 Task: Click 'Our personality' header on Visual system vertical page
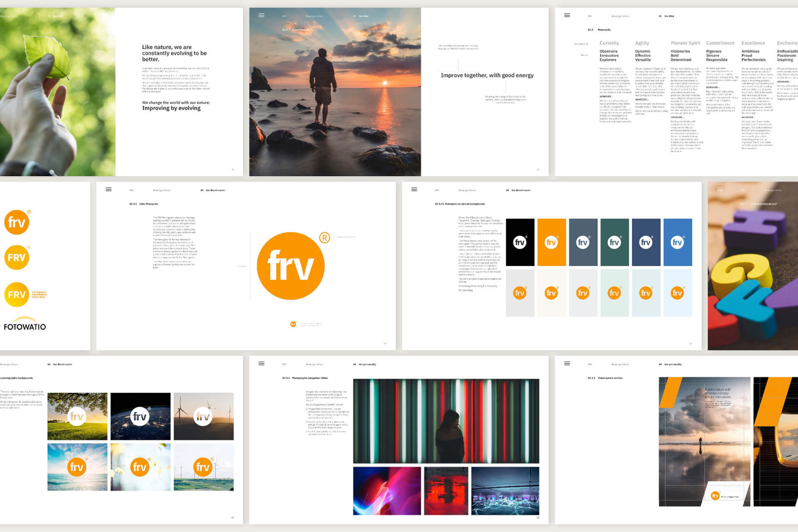[673, 365]
